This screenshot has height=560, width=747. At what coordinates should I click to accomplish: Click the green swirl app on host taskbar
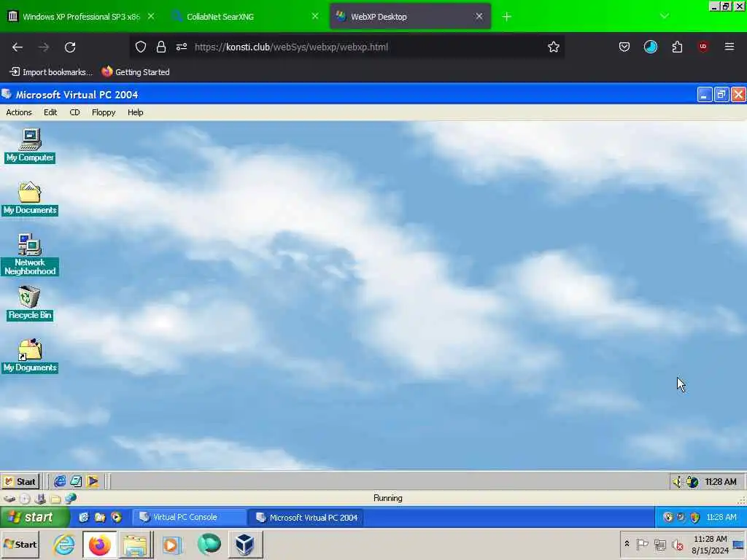coord(209,544)
